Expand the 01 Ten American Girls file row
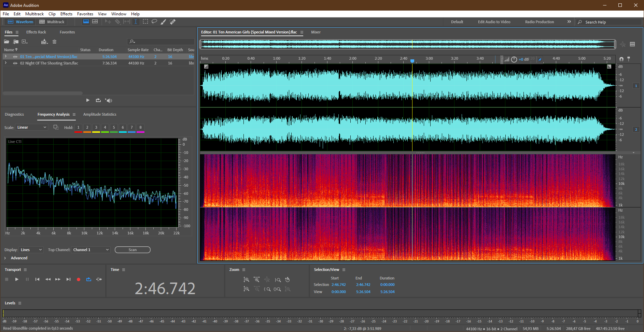 coord(5,56)
